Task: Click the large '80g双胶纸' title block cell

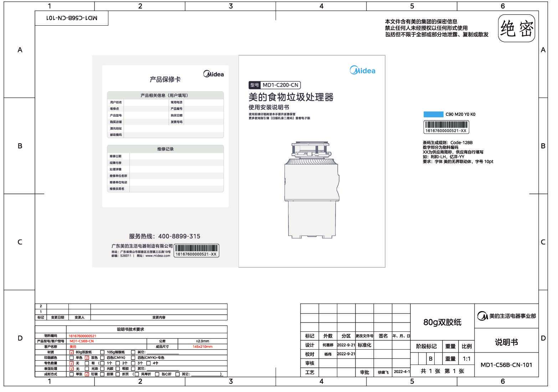Action: [442, 322]
